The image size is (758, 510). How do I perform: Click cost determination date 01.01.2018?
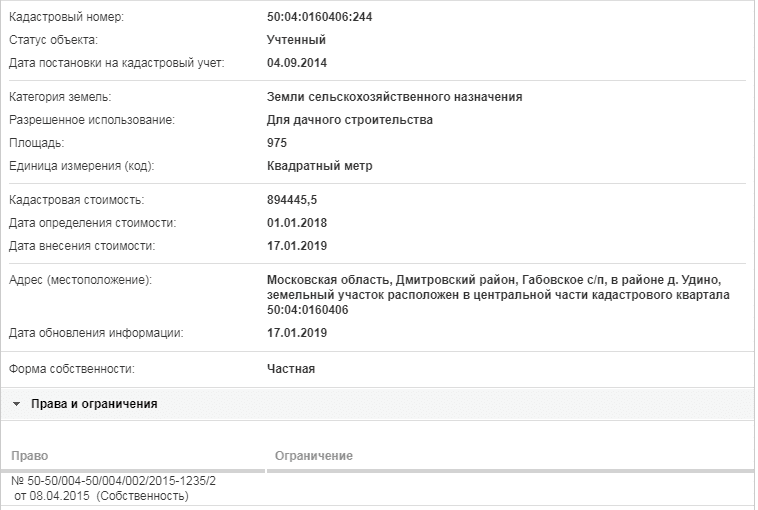pyautogui.click(x=297, y=223)
